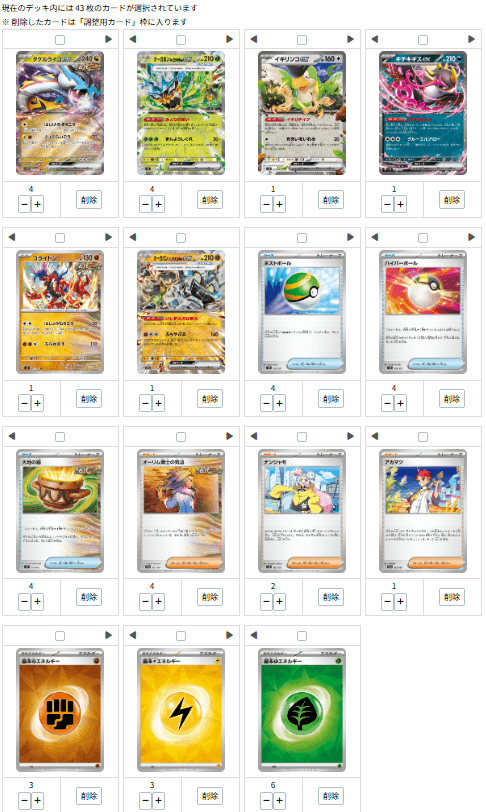The image size is (486, 812).
Task: Decrease Nest Ball count with minus
Action: 266,403
